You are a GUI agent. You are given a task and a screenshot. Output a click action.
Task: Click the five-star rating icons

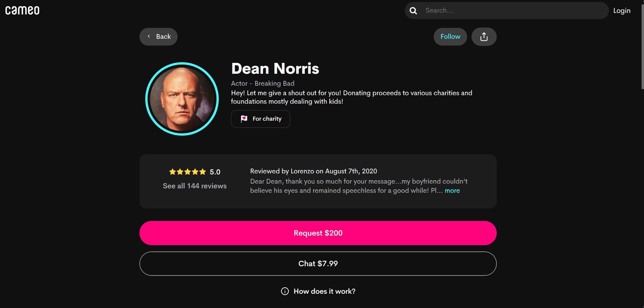click(x=187, y=172)
